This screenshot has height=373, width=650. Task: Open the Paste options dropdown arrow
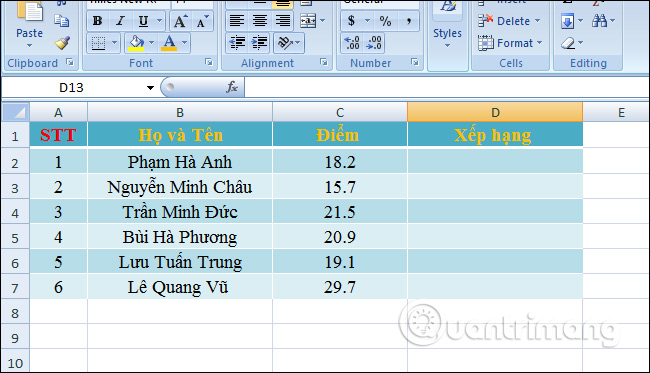(29, 45)
